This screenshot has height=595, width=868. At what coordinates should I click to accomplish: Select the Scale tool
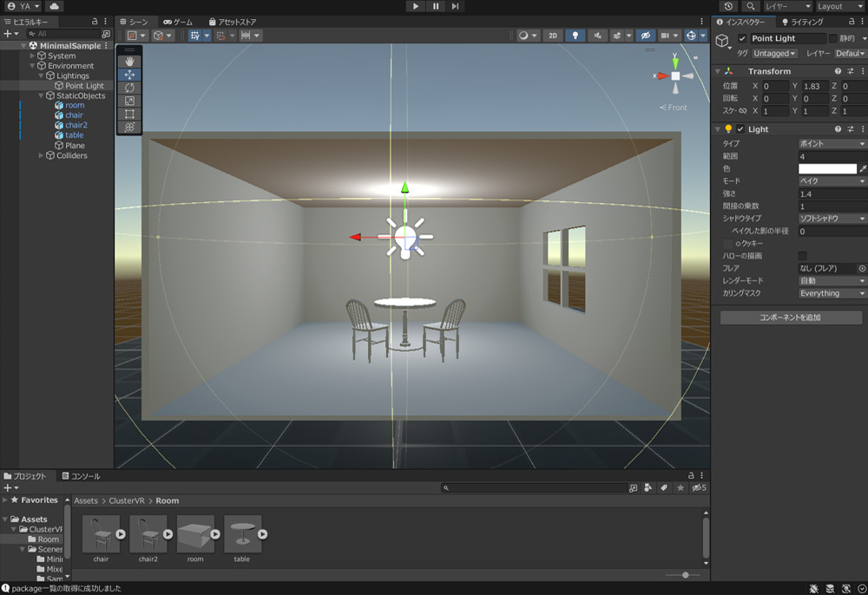(129, 101)
